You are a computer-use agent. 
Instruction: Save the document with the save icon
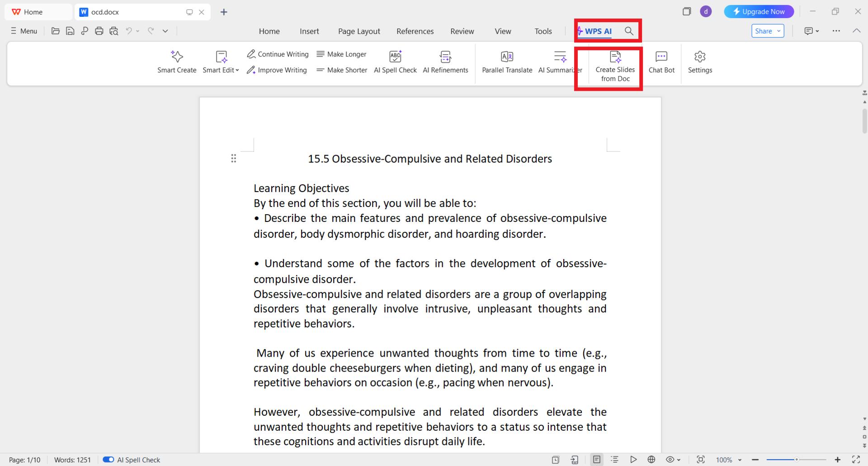[x=70, y=31]
